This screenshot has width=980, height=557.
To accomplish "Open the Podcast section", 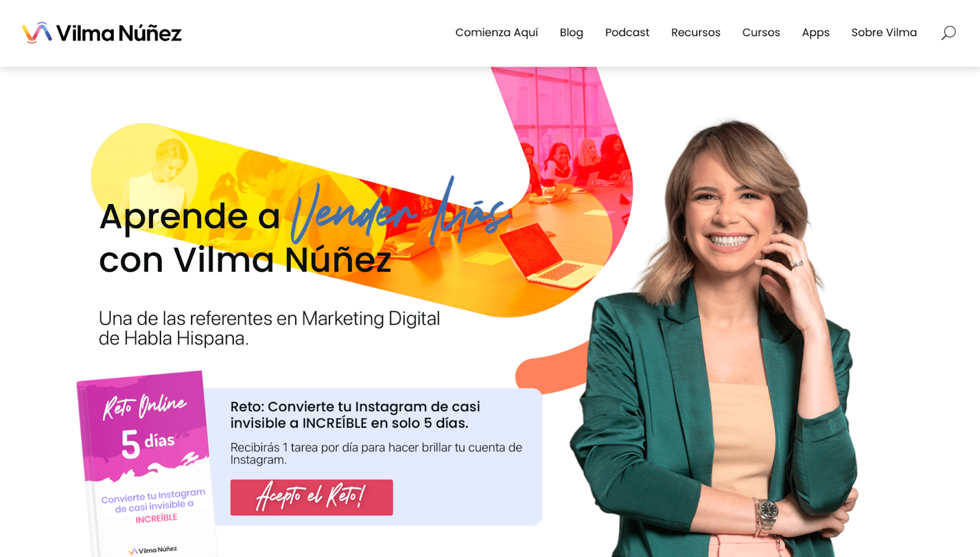I will [627, 32].
